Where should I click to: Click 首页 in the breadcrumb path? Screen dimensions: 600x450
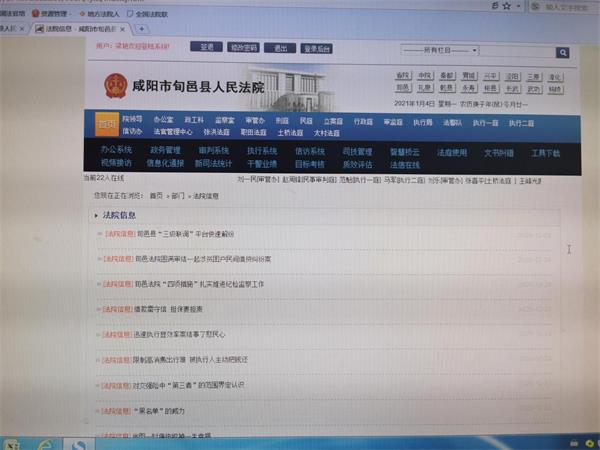(x=156, y=196)
